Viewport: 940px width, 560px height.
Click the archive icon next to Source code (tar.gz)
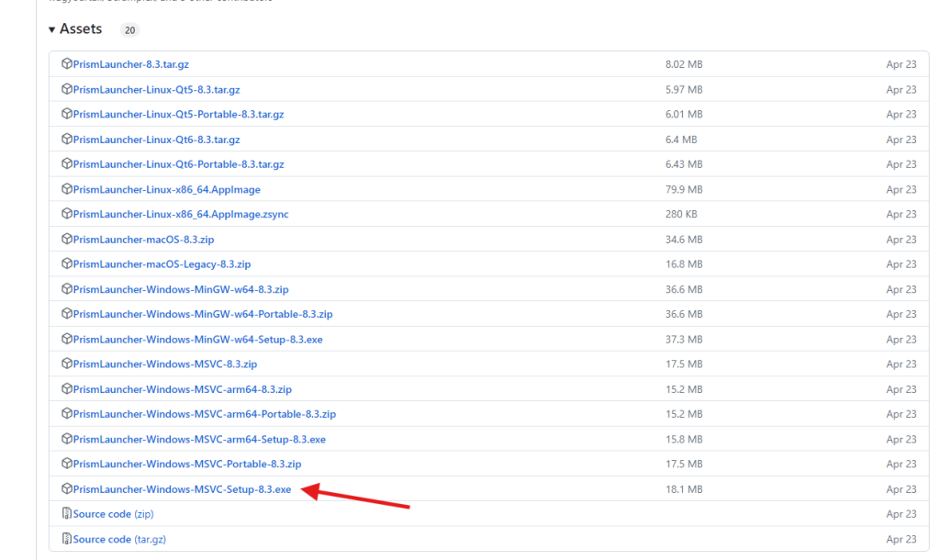point(64,539)
